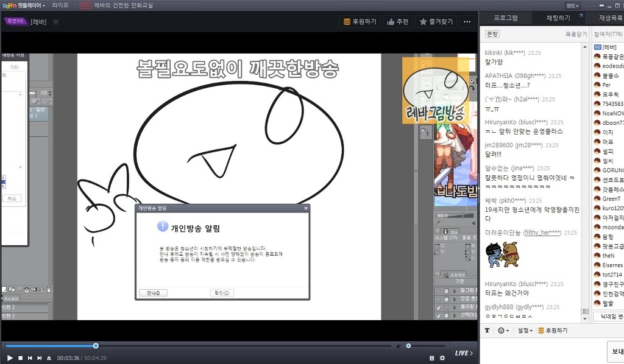Stop the broadcast playback

pos(21,358)
